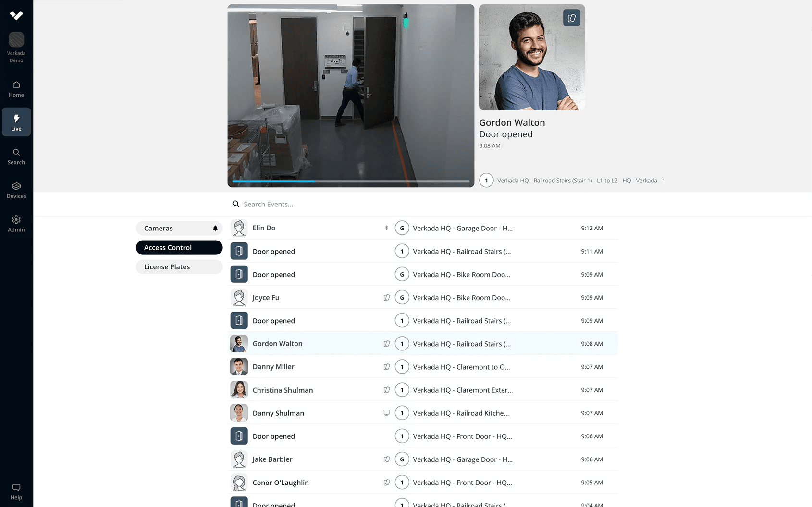Viewport: 812px width, 507px height.
Task: Open the Verkada Demo organization switcher
Action: [16, 47]
